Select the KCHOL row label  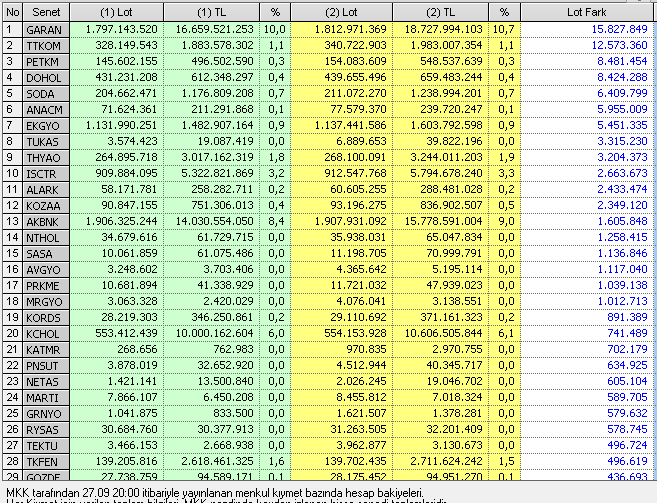[46, 334]
